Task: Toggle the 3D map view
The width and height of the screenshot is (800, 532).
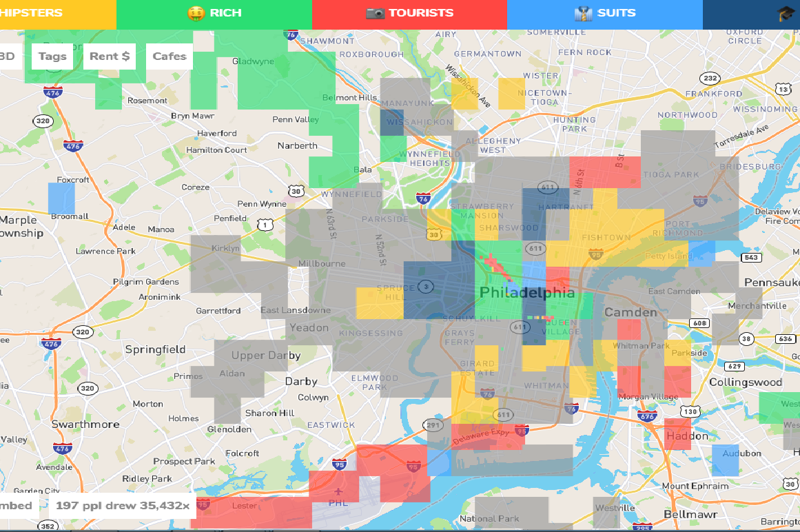Action: 7,57
